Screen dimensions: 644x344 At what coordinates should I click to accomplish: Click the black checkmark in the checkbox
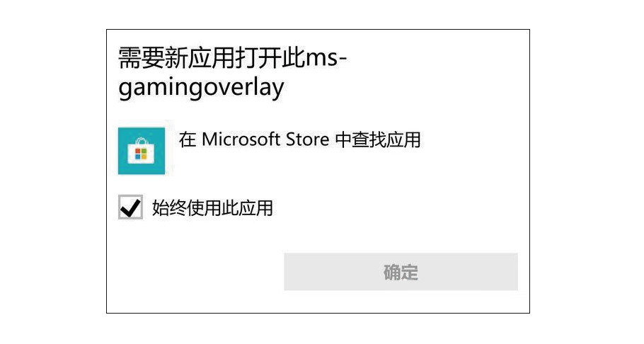pyautogui.click(x=131, y=207)
